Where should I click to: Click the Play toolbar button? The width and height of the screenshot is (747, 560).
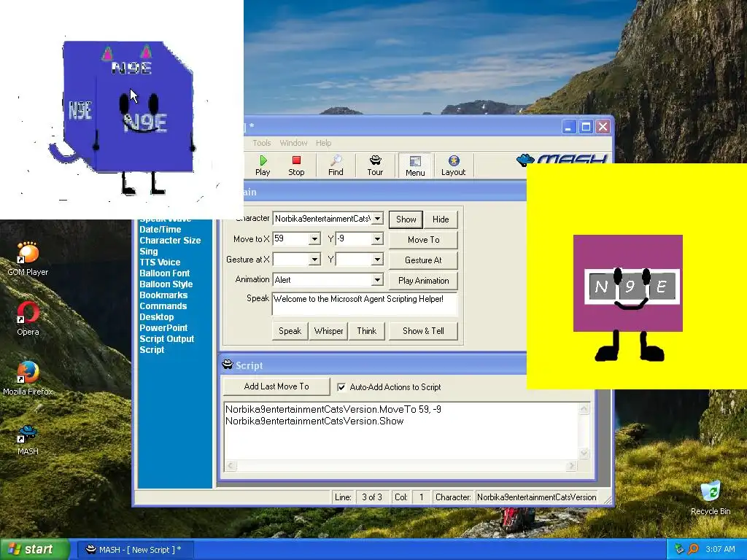pyautogui.click(x=263, y=166)
